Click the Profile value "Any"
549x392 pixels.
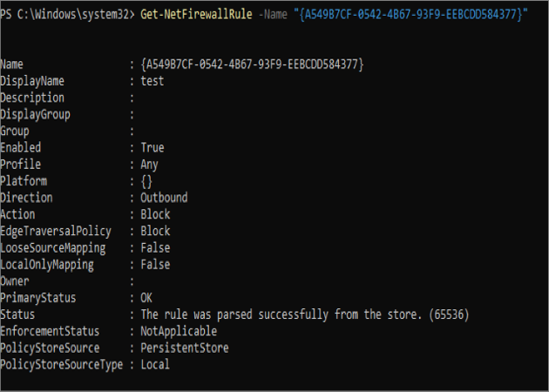(x=149, y=165)
